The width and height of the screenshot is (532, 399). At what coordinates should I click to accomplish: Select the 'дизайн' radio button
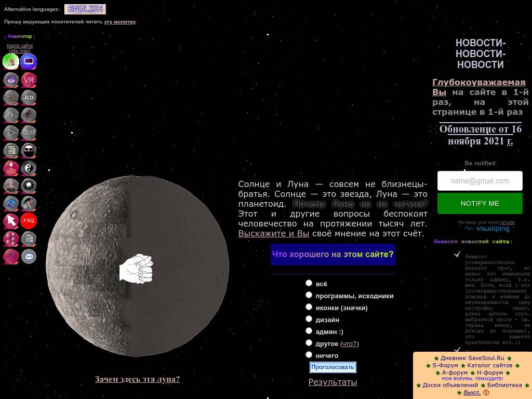[309, 319]
